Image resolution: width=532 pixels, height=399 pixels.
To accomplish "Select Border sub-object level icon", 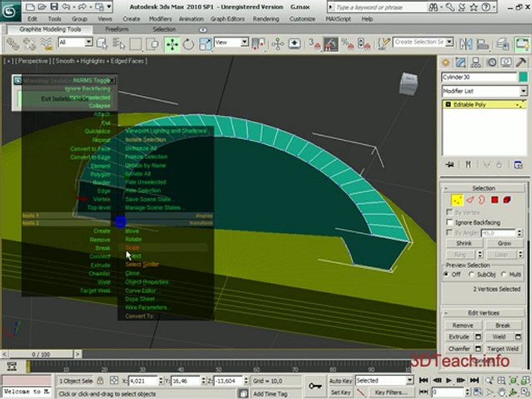I will (482, 200).
